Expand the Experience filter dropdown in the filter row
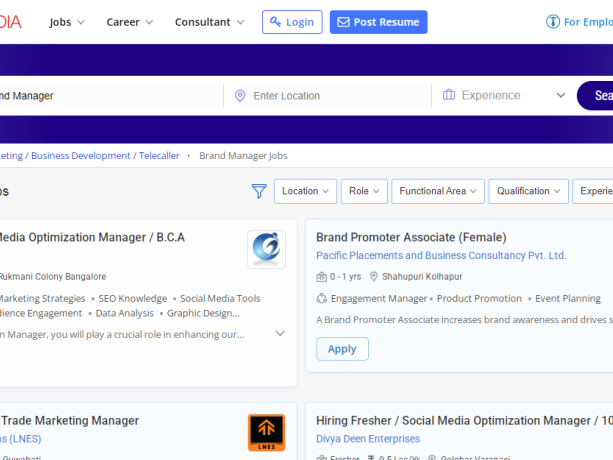Image resolution: width=613 pixels, height=460 pixels. [593, 191]
